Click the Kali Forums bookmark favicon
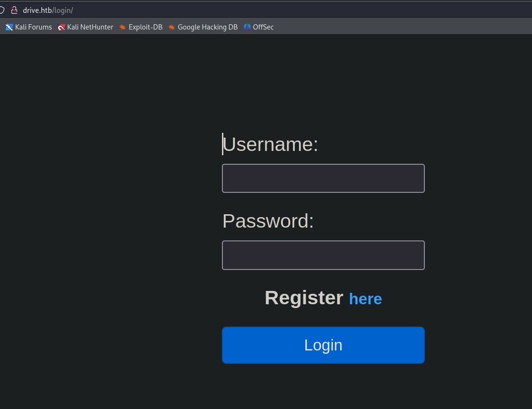The width and height of the screenshot is (532, 409). (x=9, y=27)
